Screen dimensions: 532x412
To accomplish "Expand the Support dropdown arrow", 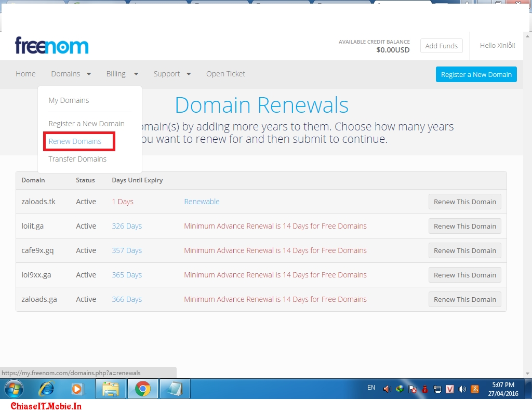I will pos(189,74).
